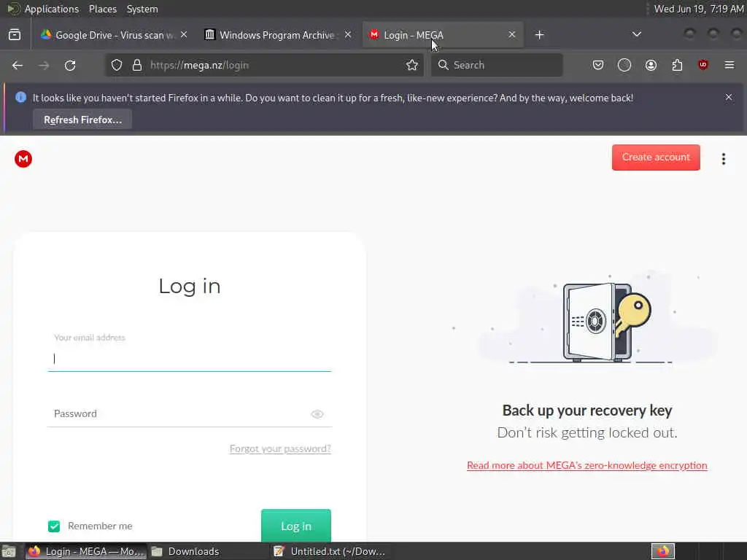The height and width of the screenshot is (560, 747).
Task: Select Login - MEGA Firefox taskbar entry
Action: [86, 551]
